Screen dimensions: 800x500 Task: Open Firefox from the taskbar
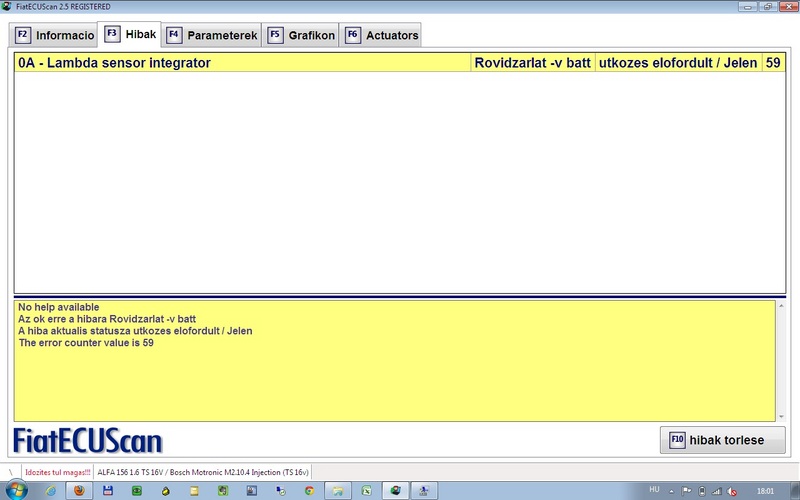pyautogui.click(x=78, y=490)
